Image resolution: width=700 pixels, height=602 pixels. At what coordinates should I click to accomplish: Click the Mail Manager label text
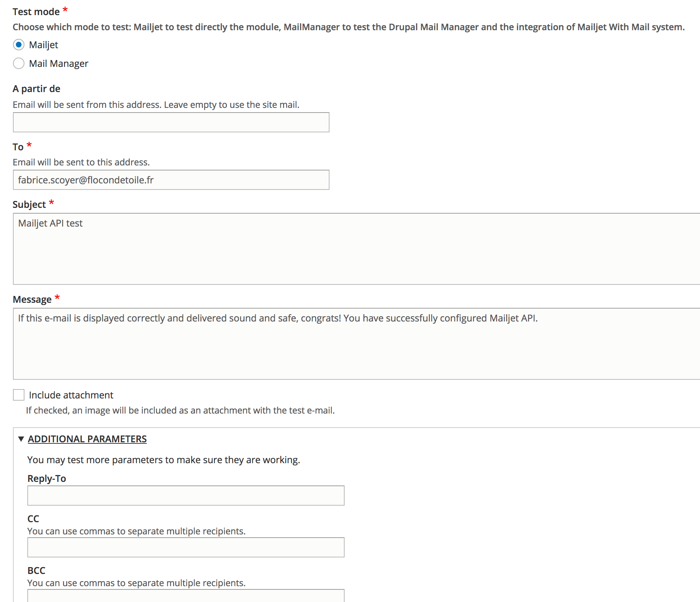pos(59,64)
